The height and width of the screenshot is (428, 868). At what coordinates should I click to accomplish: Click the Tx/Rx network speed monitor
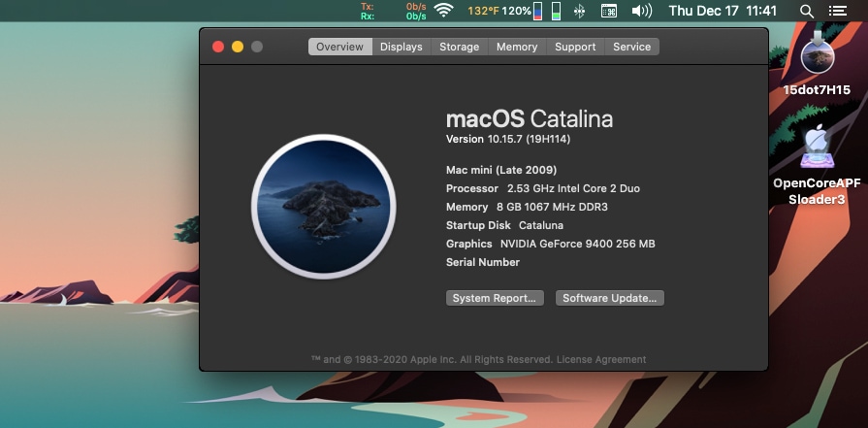pyautogui.click(x=394, y=11)
